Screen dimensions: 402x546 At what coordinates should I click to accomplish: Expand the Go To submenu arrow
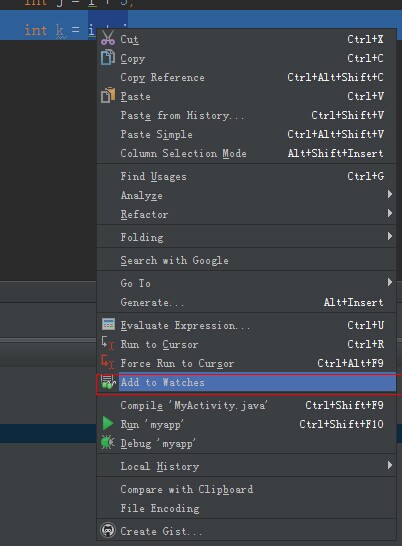point(390,282)
